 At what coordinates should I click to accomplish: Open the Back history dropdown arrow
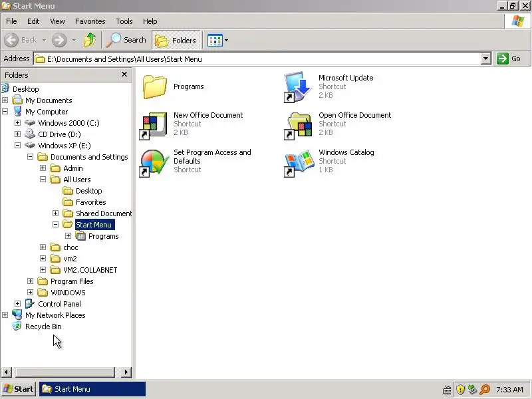(x=44, y=40)
